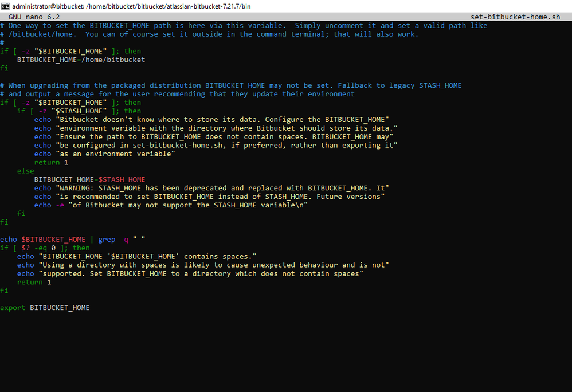The image size is (572, 392).
Task: Click the comment line starting "# One way to set"
Action: 244,26
